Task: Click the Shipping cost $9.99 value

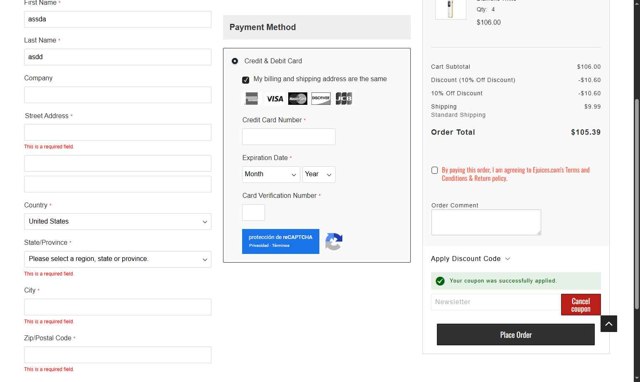Action: [592, 107]
